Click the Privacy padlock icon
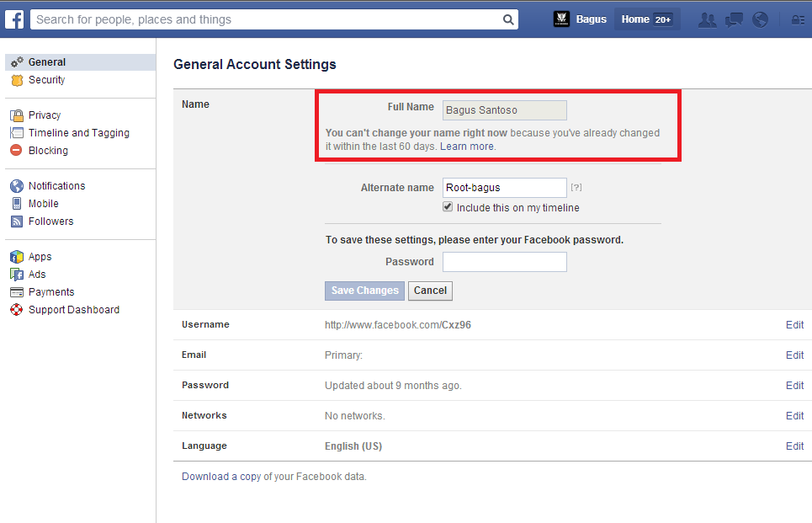812x523 pixels. coord(17,115)
